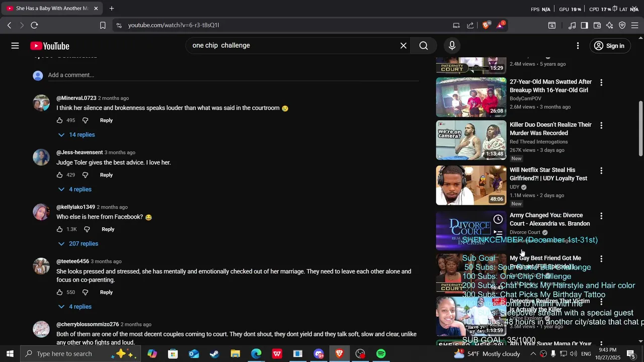Play the 27-Year-Old Man Swatted thumbnail

click(x=471, y=97)
